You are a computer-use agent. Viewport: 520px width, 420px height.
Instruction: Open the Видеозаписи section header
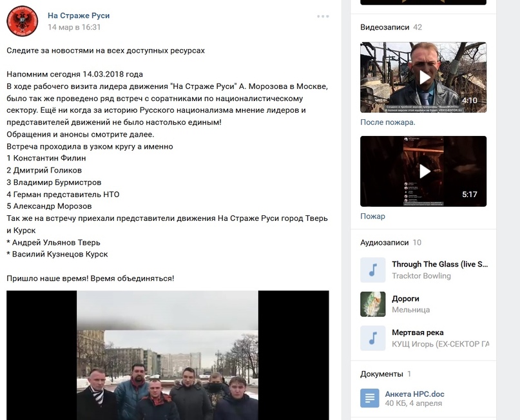385,27
